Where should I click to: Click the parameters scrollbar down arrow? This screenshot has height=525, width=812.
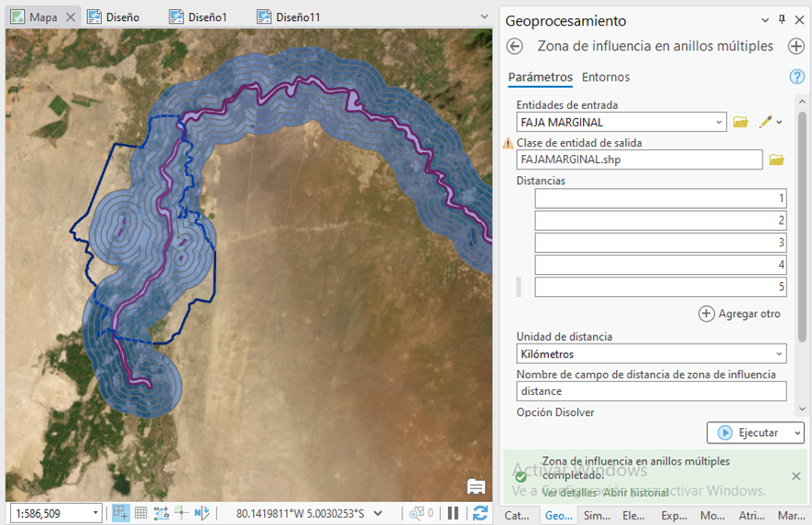pyautogui.click(x=802, y=409)
